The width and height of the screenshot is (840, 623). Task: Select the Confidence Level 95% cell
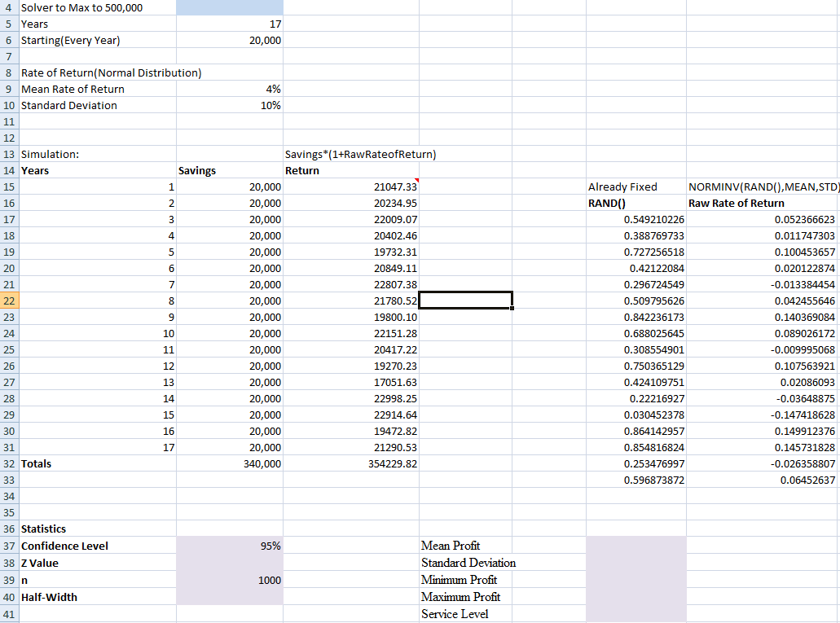(230, 546)
